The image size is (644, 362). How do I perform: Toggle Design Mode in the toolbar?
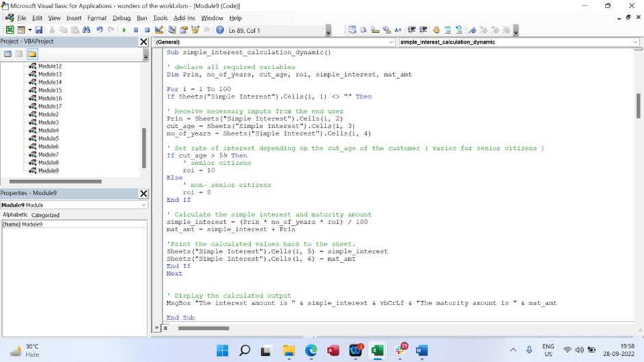click(x=159, y=30)
